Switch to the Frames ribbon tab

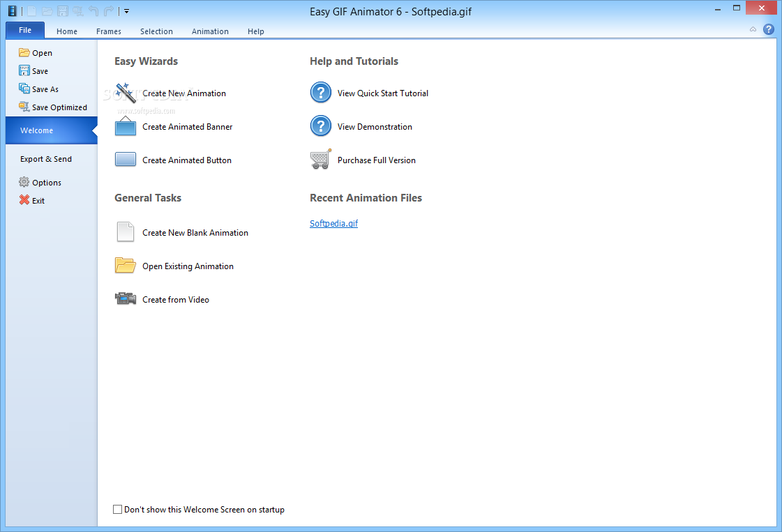click(x=109, y=31)
